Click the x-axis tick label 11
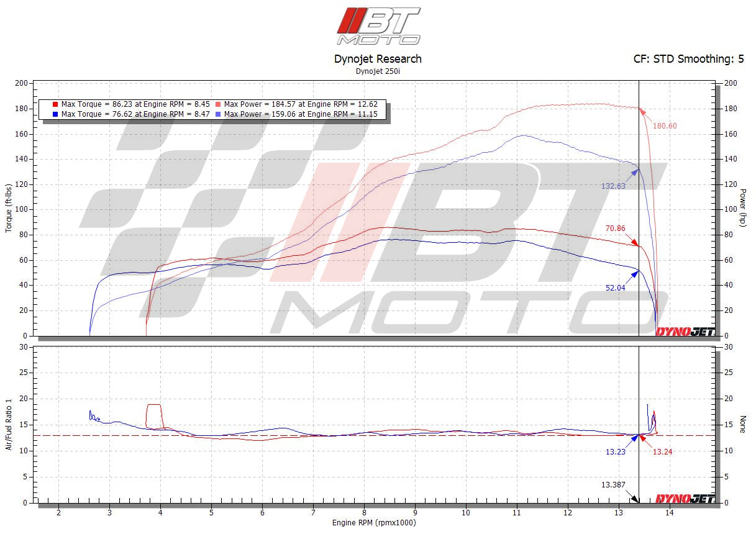 [x=516, y=513]
